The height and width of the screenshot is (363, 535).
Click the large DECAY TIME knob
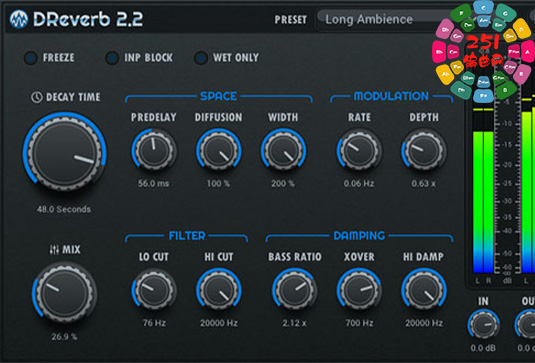(x=64, y=152)
